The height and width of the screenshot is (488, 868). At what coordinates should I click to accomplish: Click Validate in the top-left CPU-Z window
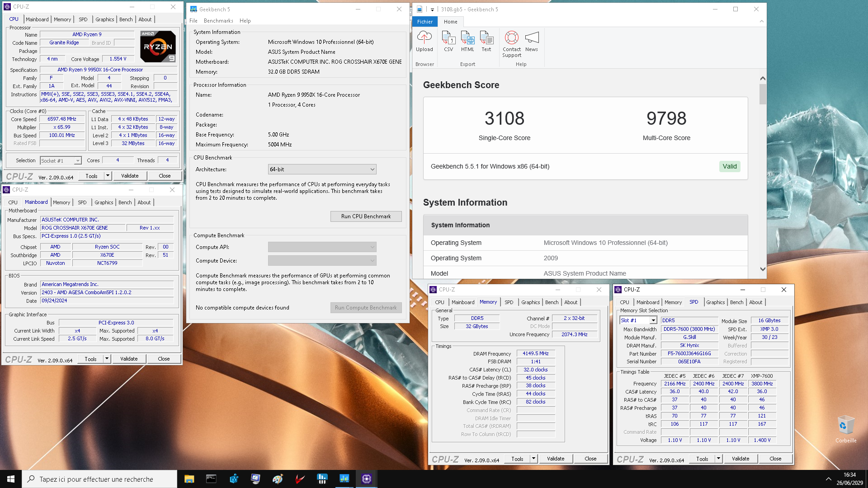point(130,176)
